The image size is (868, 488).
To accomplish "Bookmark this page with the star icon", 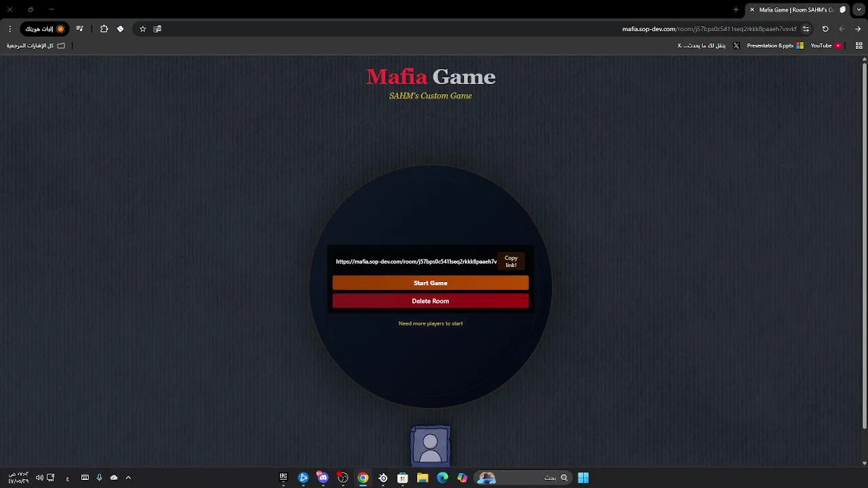I will click(142, 29).
